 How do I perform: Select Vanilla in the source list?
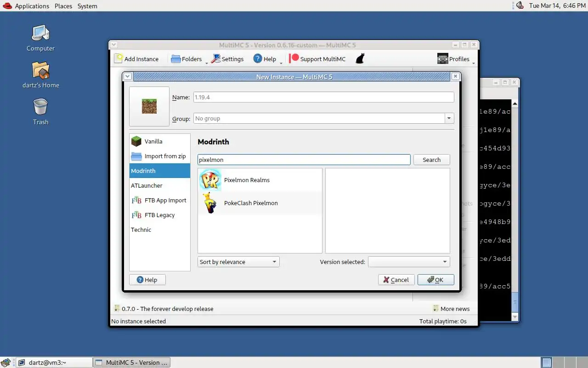[x=160, y=141]
